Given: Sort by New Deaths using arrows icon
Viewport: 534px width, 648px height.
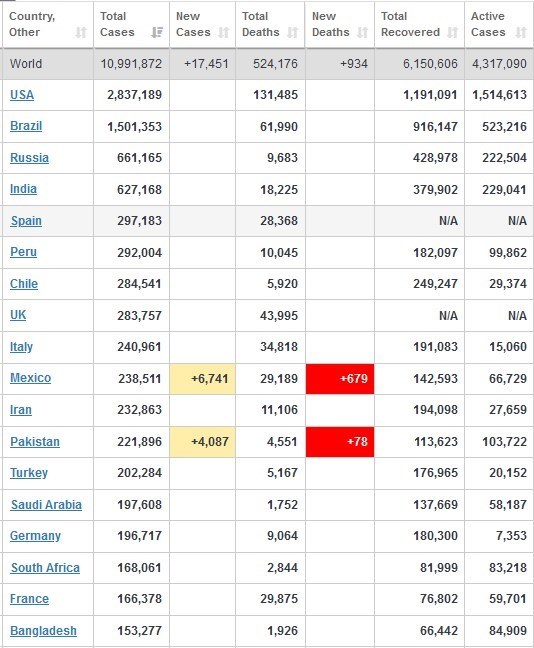Looking at the screenshot, I should tap(362, 32).
